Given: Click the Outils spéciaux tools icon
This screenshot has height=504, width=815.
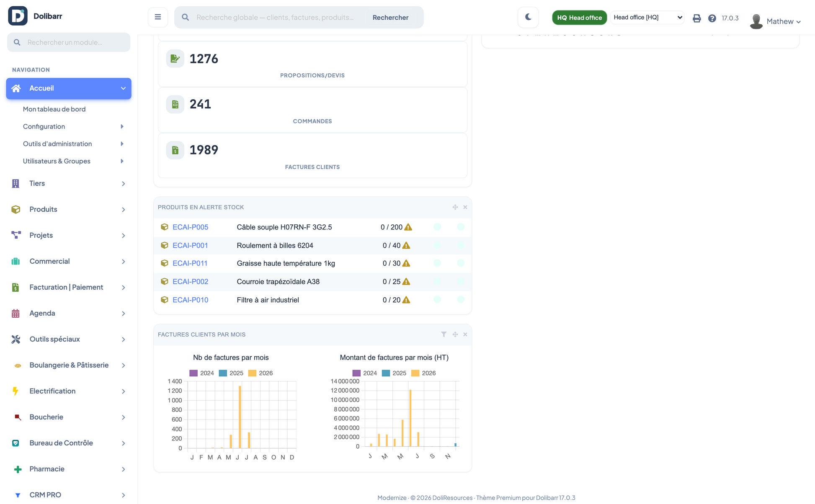Looking at the screenshot, I should point(15,339).
